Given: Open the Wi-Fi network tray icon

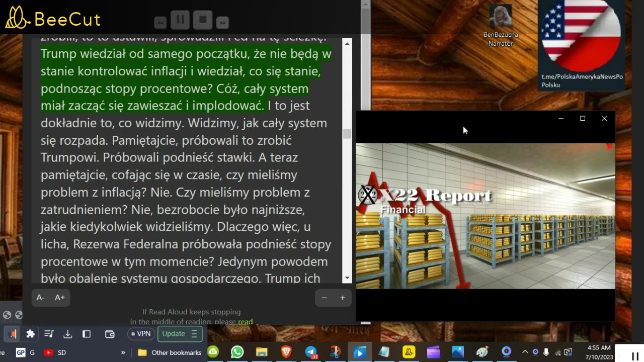Looking at the screenshot, I should coord(557,352).
